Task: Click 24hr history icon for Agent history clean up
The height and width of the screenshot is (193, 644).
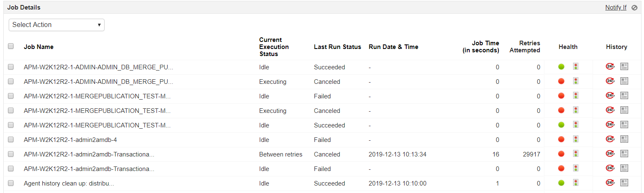Action: click(610, 183)
